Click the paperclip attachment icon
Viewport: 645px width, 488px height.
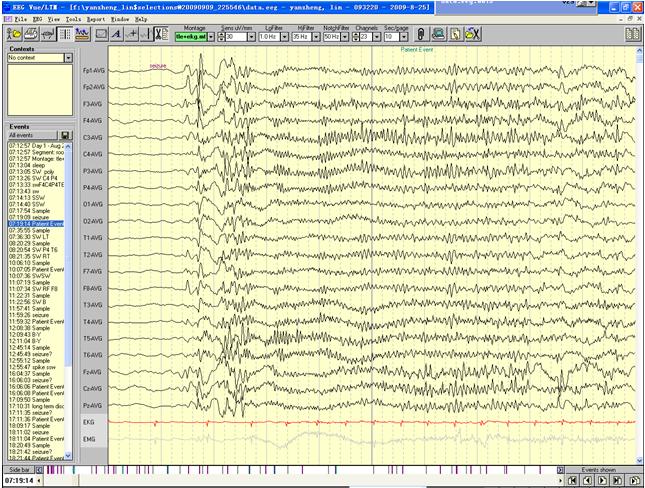(421, 34)
